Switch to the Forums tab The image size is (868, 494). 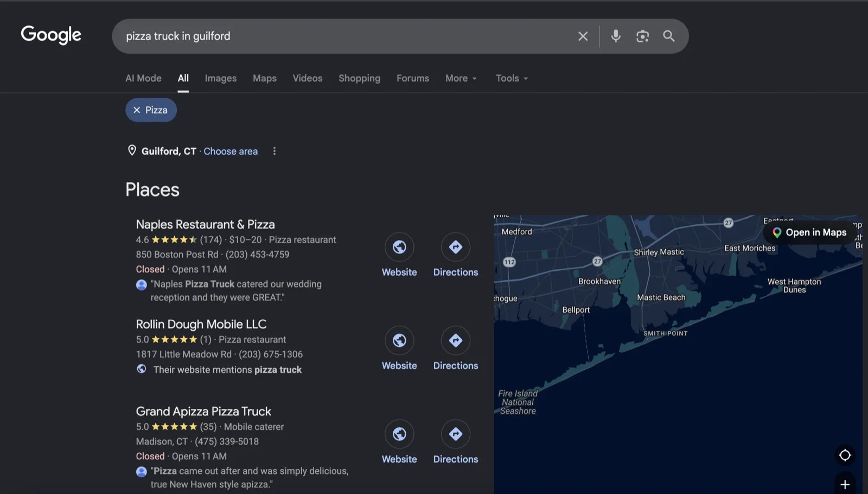[x=413, y=78]
